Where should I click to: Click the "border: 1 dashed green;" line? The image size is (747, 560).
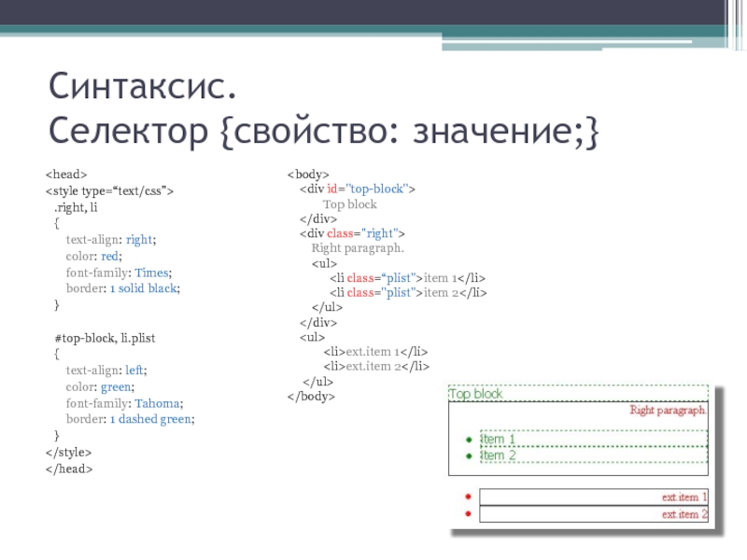pyautogui.click(x=131, y=420)
